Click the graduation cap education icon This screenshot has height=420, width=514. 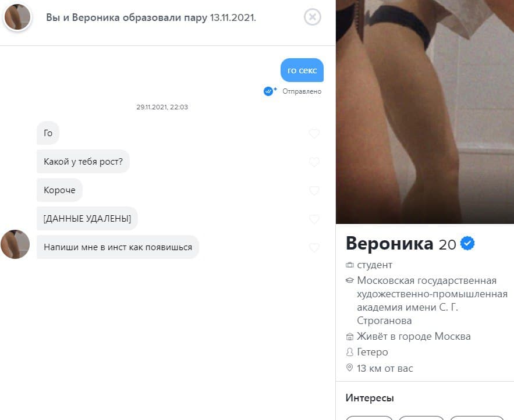click(x=350, y=280)
